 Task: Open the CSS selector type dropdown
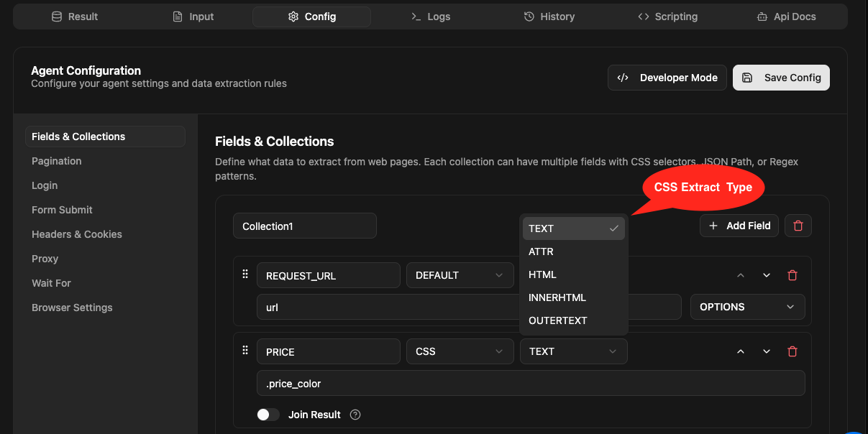[x=460, y=351]
